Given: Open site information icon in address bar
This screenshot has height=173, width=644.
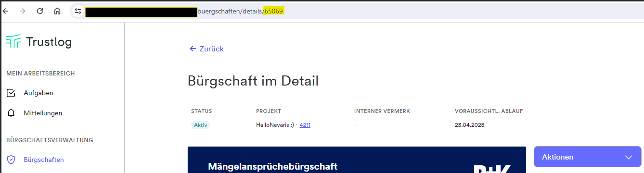Looking at the screenshot, I should click(x=78, y=11).
